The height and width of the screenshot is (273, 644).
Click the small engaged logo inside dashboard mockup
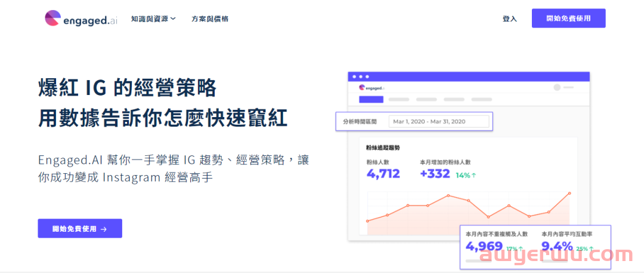[x=371, y=87]
